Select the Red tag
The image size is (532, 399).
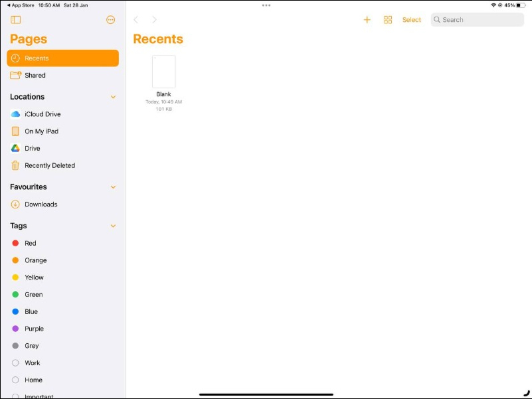[63, 243]
